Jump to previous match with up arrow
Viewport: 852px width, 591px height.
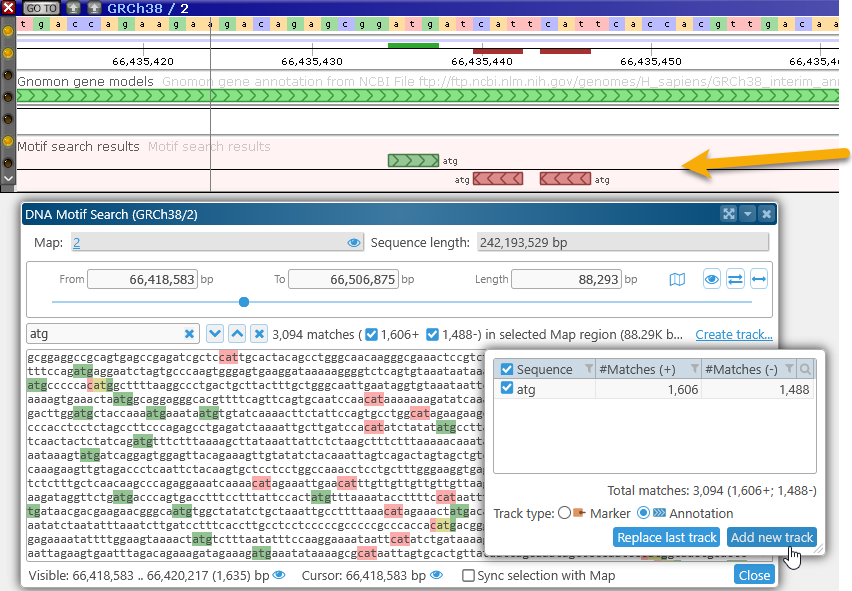[236, 334]
